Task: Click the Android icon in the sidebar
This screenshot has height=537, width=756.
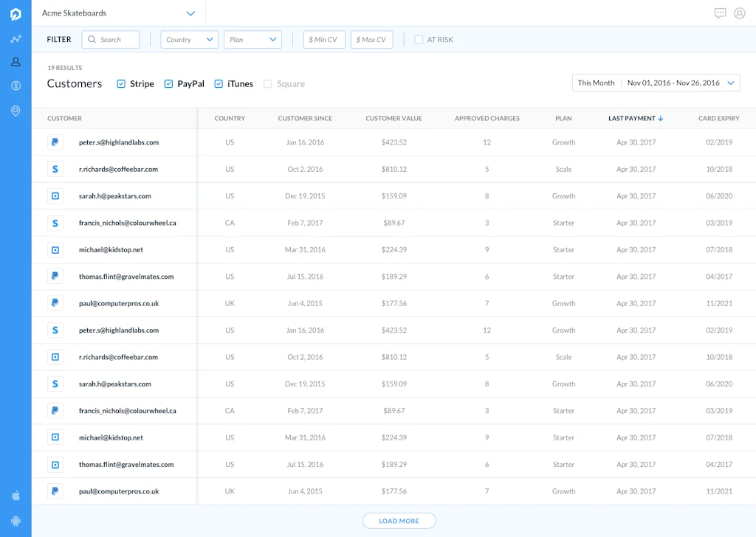Action: (16, 521)
